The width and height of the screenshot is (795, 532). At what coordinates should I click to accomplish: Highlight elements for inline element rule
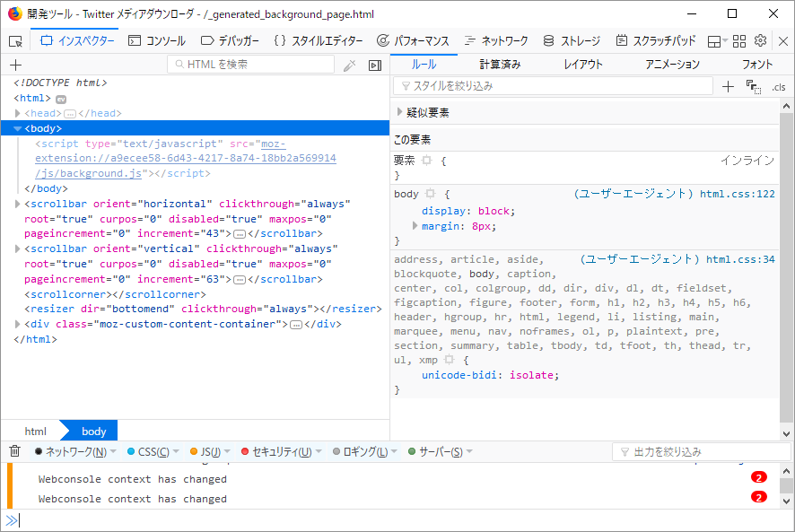427,161
